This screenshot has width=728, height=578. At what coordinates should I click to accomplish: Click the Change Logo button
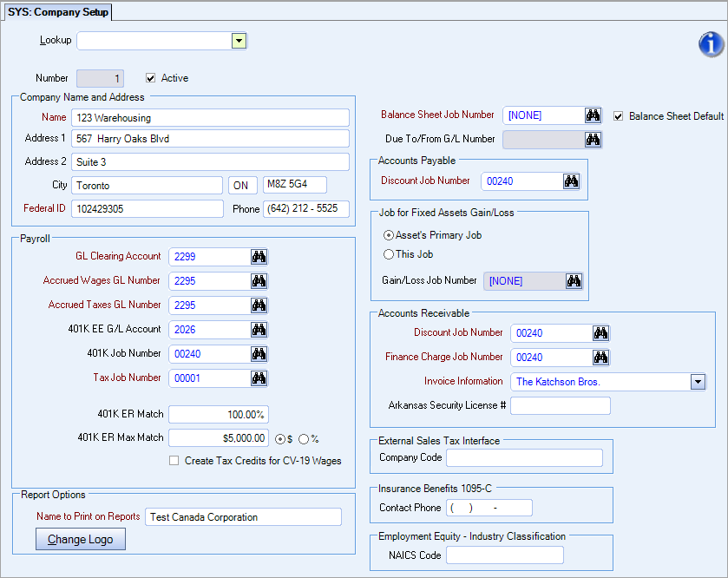80,539
